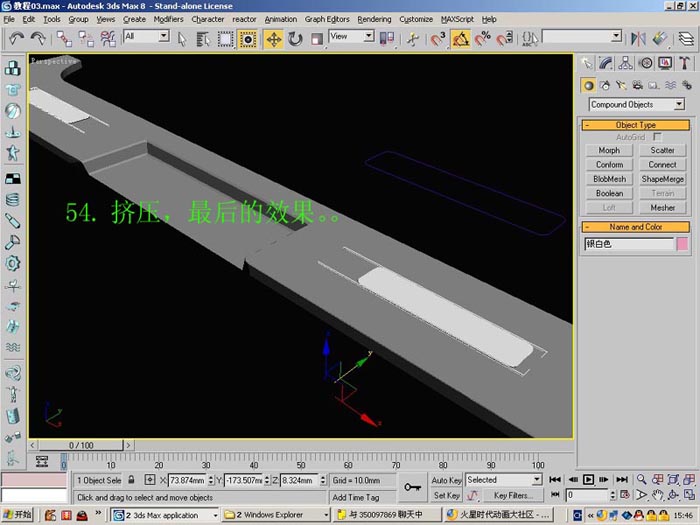Select Cameras create category icon
This screenshot has width=700, height=525.
[638, 86]
